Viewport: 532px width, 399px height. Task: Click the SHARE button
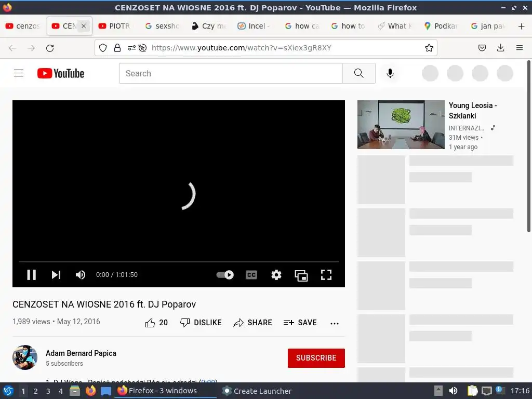[253, 323]
